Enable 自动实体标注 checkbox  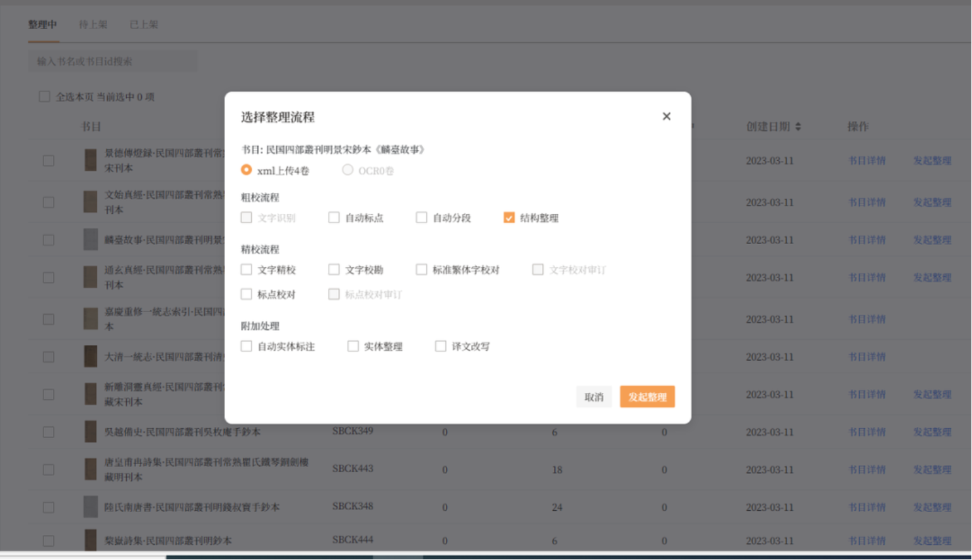pos(247,346)
